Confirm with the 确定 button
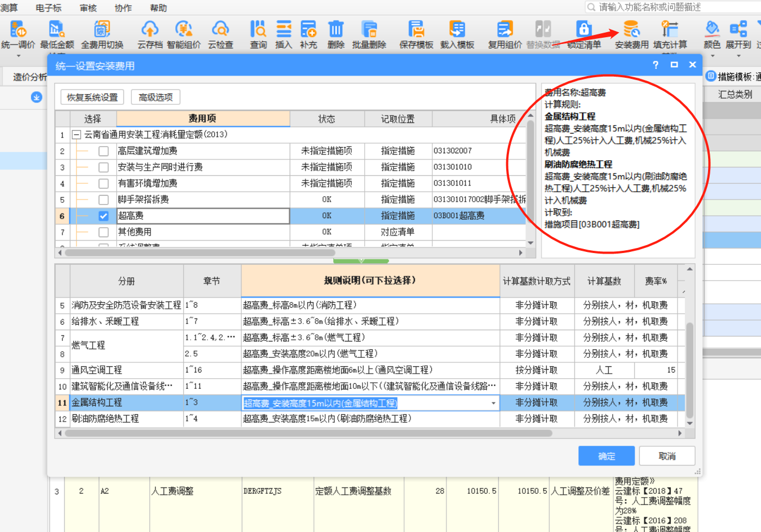This screenshot has height=532, width=761. 607,456
